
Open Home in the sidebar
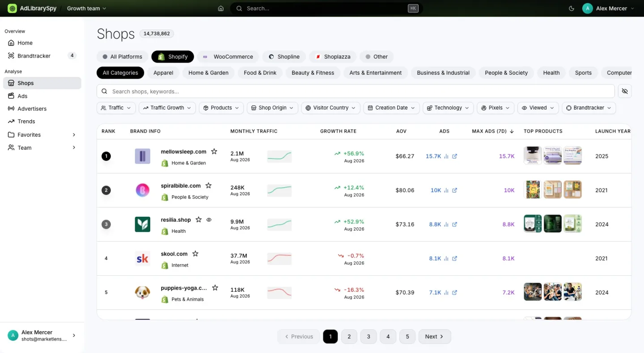42,43
